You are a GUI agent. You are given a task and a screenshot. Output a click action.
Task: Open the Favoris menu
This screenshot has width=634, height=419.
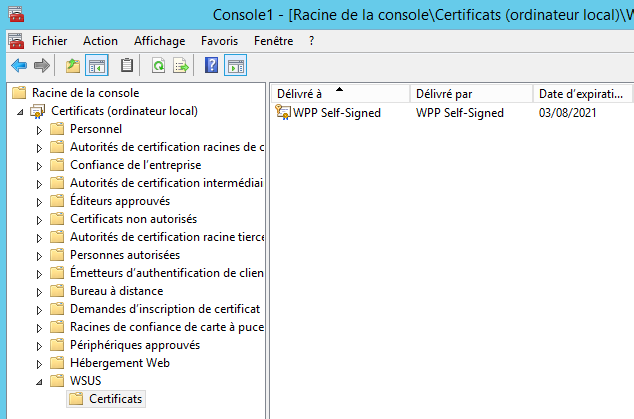(220, 41)
